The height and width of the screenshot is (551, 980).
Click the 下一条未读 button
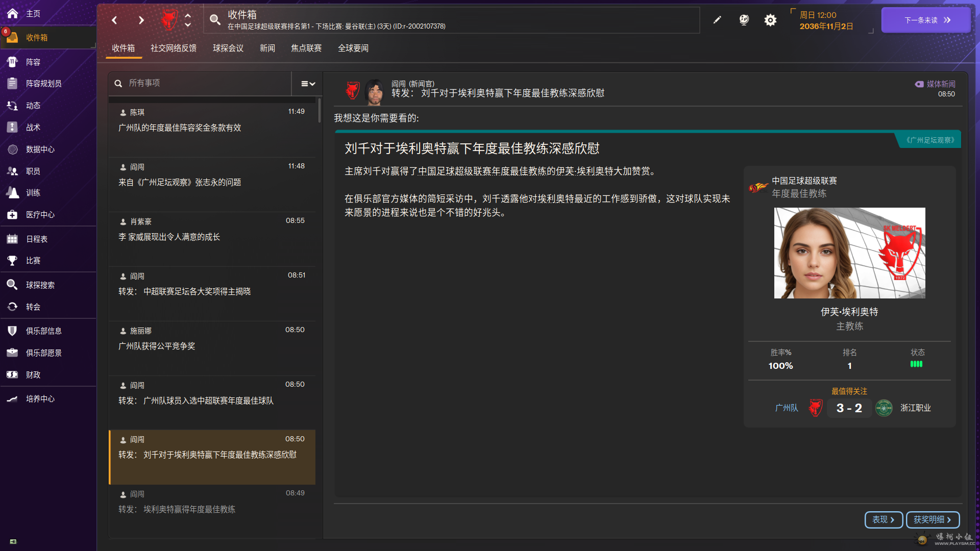point(926,20)
